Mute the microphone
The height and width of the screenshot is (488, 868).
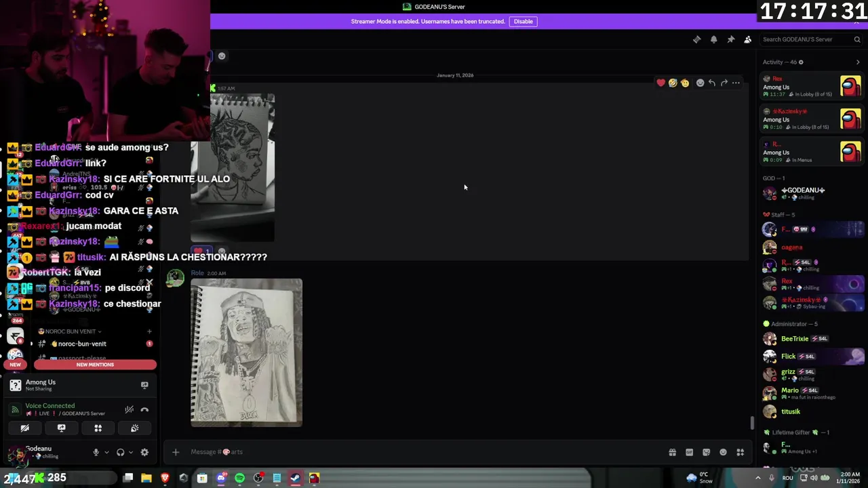96,453
